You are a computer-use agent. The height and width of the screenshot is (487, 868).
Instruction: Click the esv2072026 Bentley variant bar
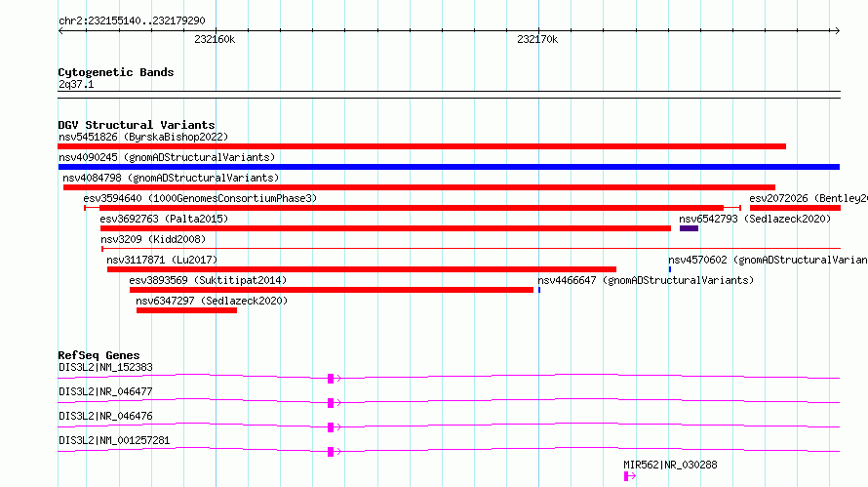pos(795,208)
